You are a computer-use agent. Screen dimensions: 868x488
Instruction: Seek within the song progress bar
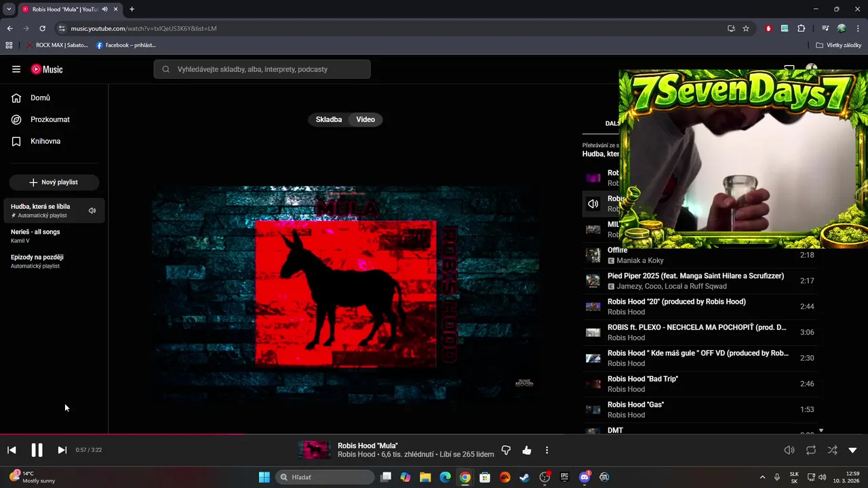pyautogui.click(x=434, y=434)
